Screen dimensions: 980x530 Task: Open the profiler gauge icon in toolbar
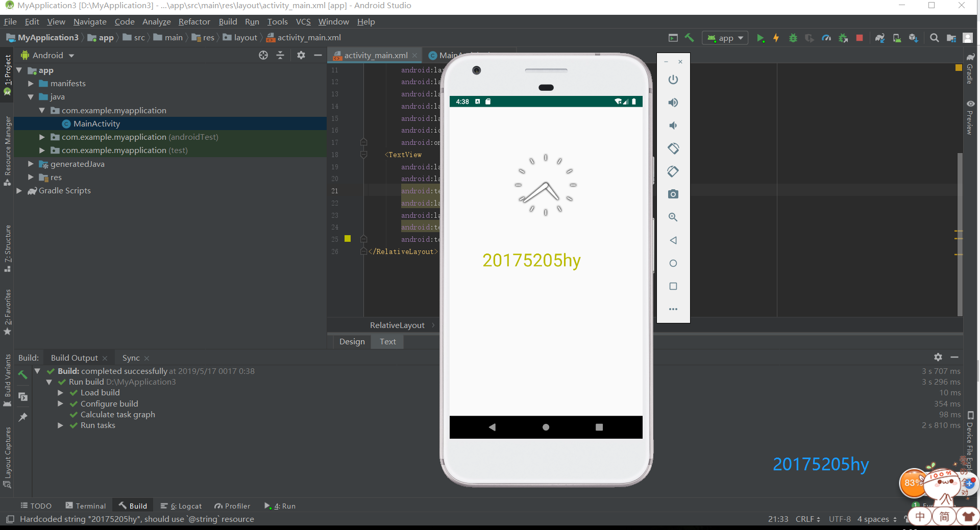point(826,38)
